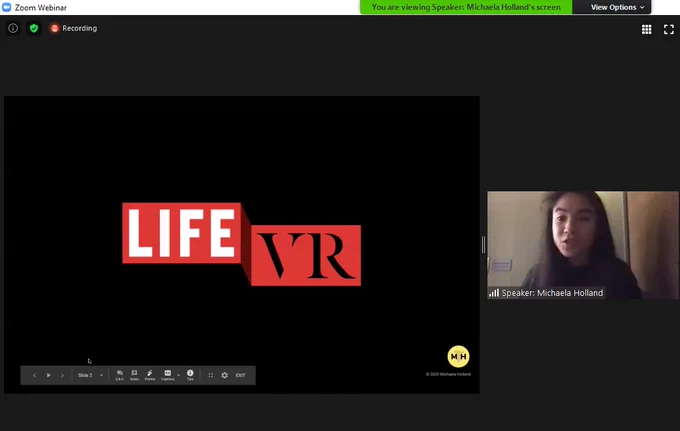The image size is (680, 431).
Task: Advance to the next slide
Action: coord(62,375)
